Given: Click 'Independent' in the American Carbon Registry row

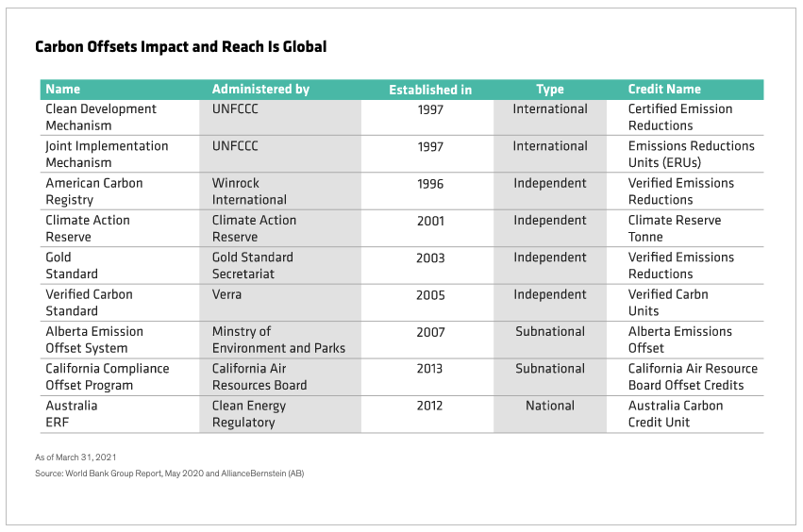Looking at the screenshot, I should (550, 183).
